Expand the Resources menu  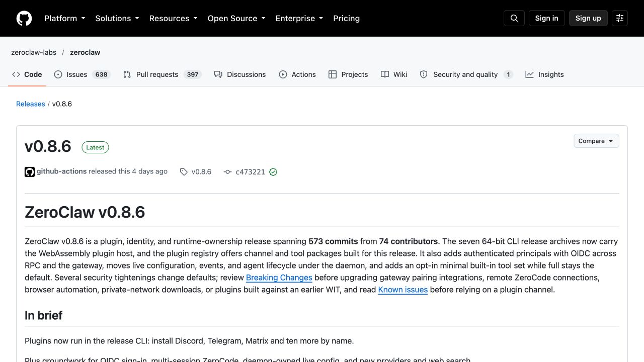pos(174,18)
